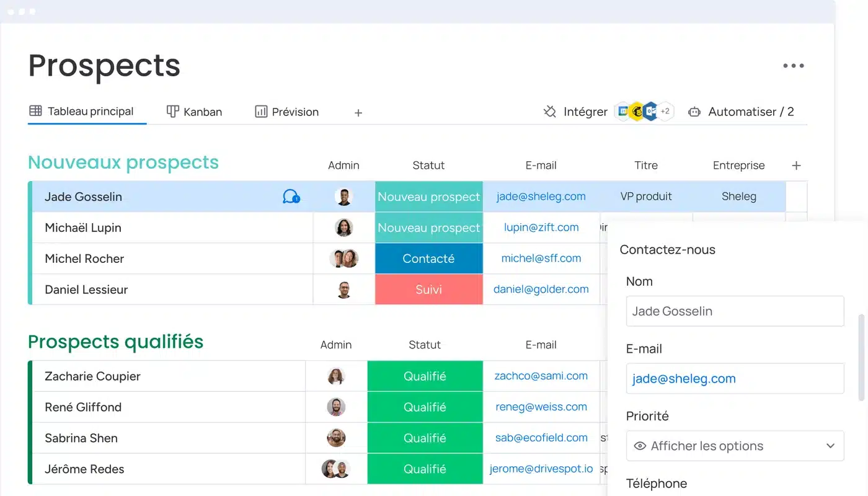
Task: Click Michel Rocher's admin avatars
Action: tap(344, 259)
